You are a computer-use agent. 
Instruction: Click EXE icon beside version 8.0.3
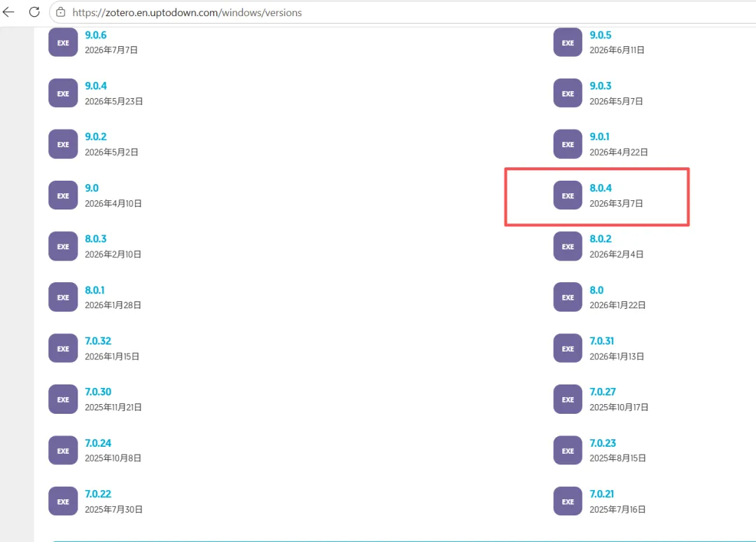63,246
